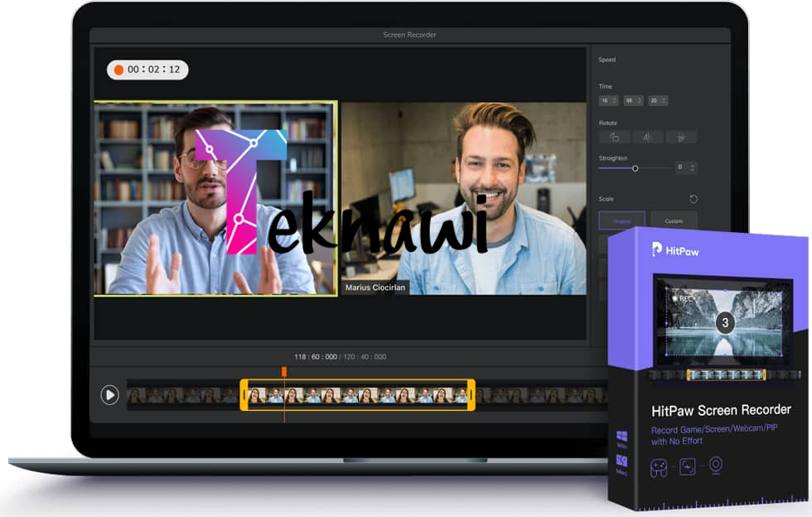The width and height of the screenshot is (812, 517).
Task: Click the reset icon next to Scale
Action: [694, 199]
